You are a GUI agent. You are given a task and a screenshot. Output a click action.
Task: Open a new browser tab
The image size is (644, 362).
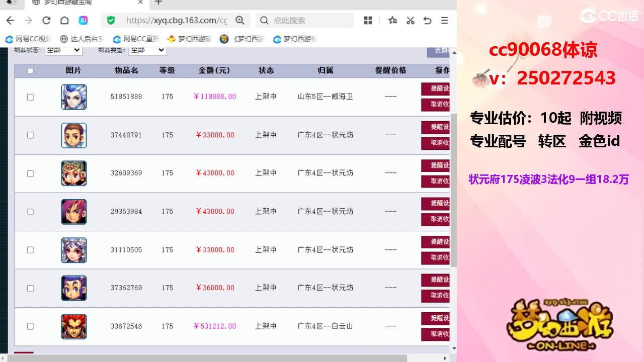(158, 3)
